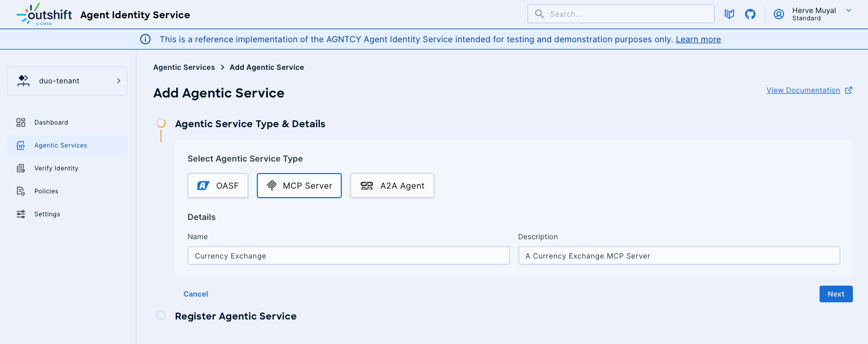Open View Documentation link
Image resolution: width=868 pixels, height=344 pixels.
click(803, 90)
